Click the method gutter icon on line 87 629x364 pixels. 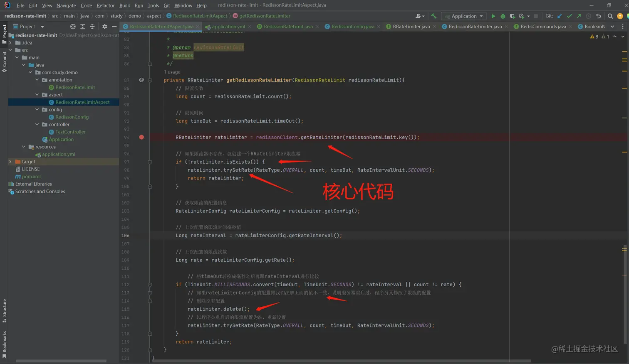pyautogui.click(x=141, y=80)
